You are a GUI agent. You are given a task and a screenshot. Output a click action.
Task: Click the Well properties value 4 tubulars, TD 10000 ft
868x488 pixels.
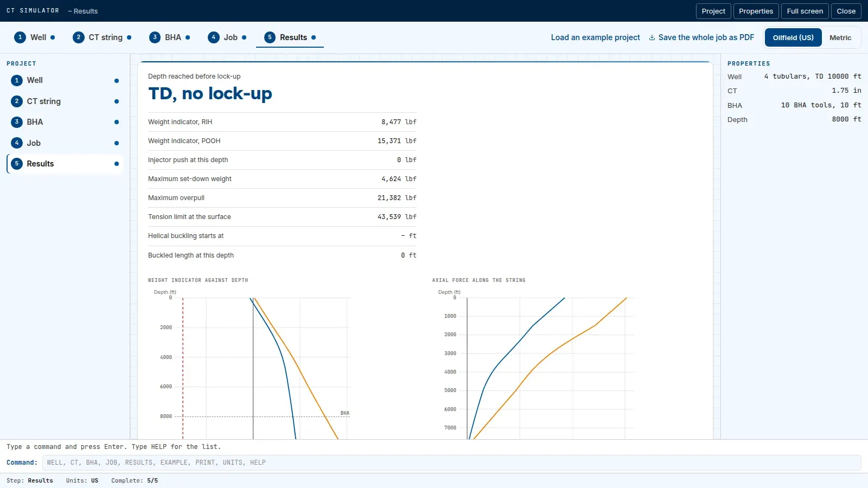813,76
